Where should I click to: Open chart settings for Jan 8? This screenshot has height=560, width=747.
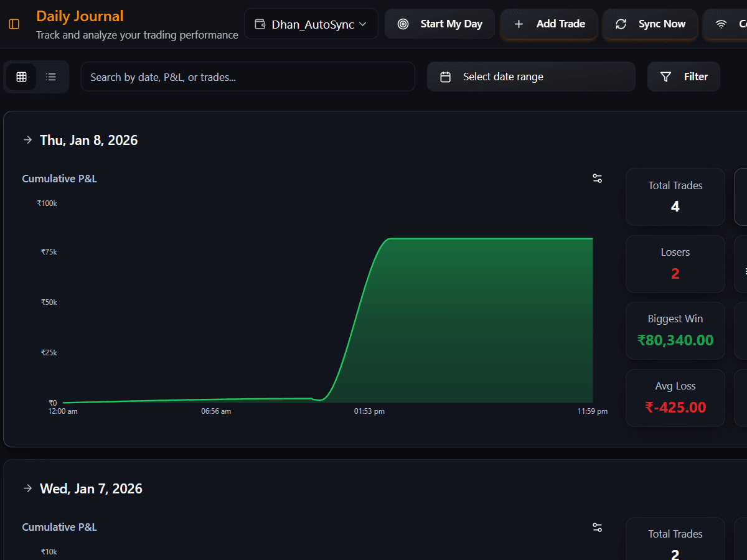(x=597, y=179)
